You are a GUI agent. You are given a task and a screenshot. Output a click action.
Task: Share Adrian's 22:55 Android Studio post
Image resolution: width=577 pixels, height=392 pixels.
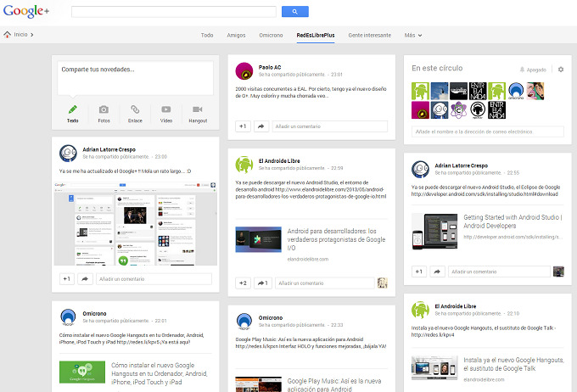pos(437,272)
